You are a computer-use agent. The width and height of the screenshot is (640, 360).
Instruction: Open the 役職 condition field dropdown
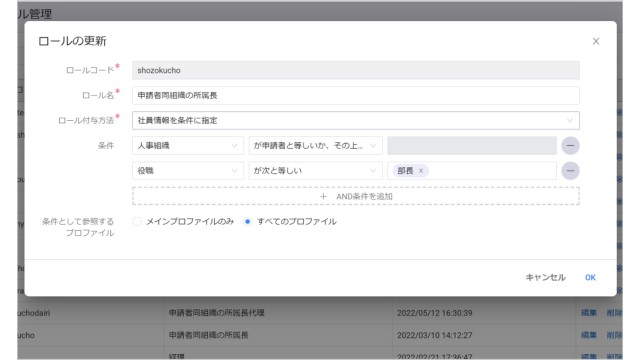(188, 171)
